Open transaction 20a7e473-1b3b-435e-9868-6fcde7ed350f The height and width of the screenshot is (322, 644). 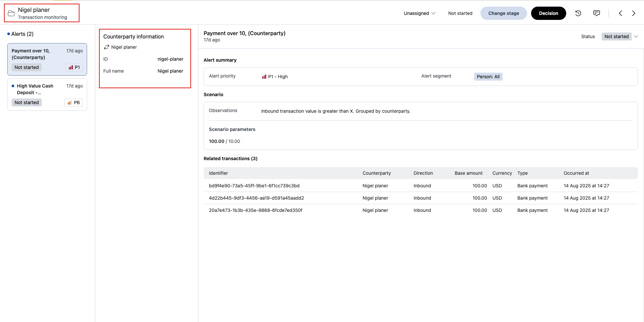point(255,210)
